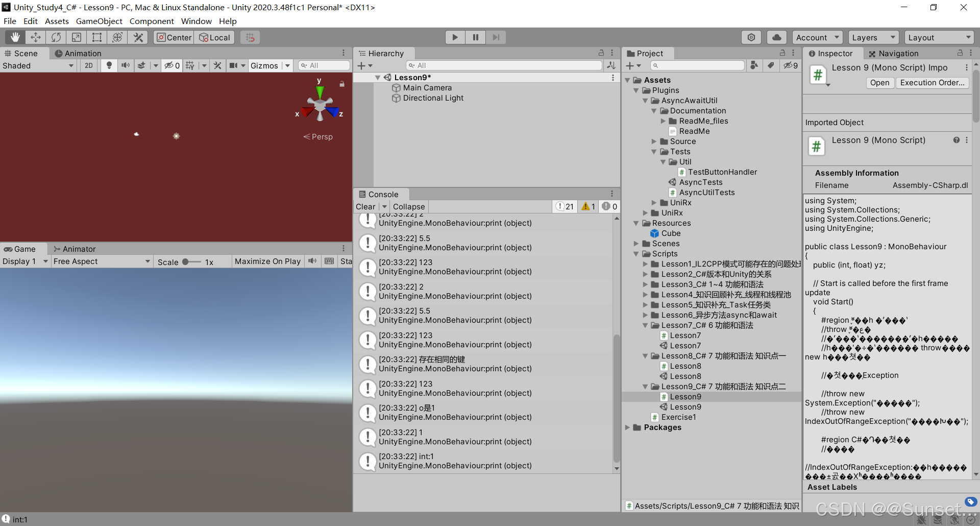Collapse the Lesson9 scene in Hierarchy
Screen dimensions: 980x526
[x=378, y=78]
